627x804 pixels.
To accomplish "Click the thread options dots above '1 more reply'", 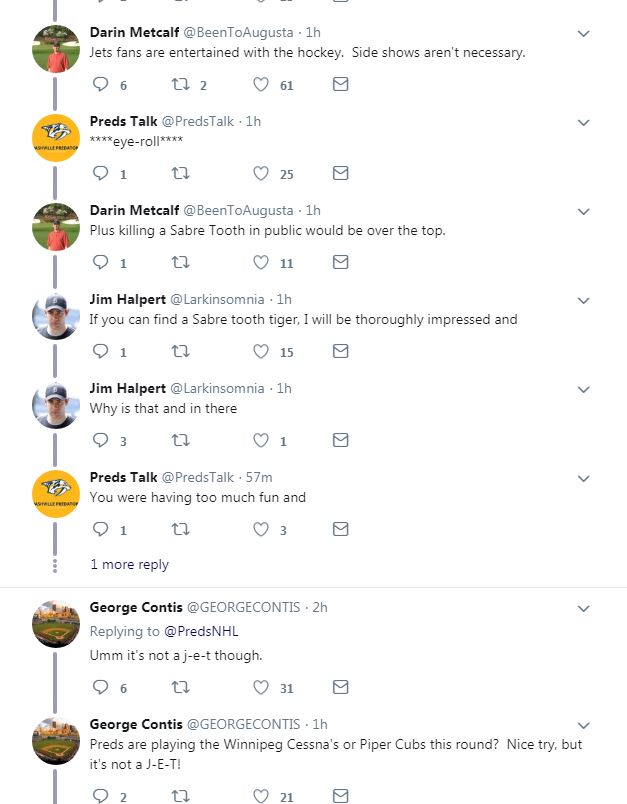I will [x=56, y=565].
